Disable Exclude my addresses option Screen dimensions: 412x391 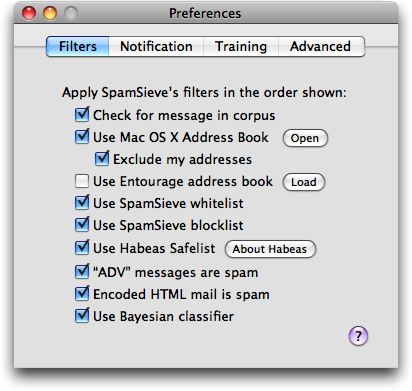pyautogui.click(x=102, y=159)
